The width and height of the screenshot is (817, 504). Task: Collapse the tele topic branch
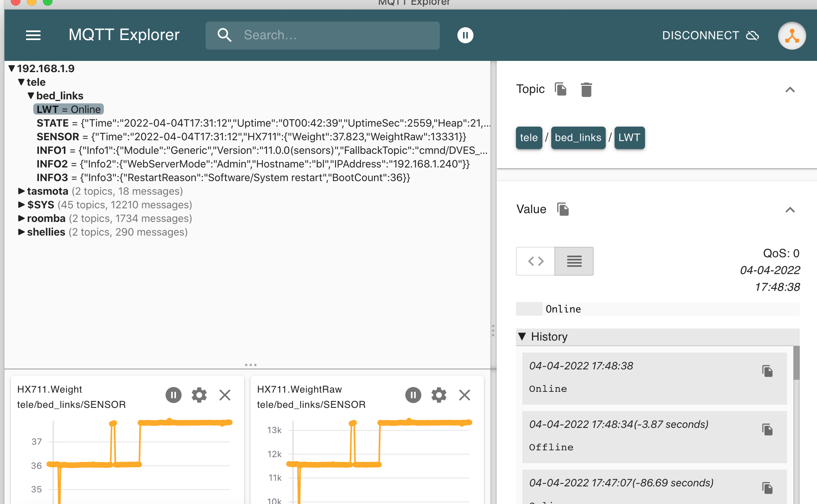22,82
